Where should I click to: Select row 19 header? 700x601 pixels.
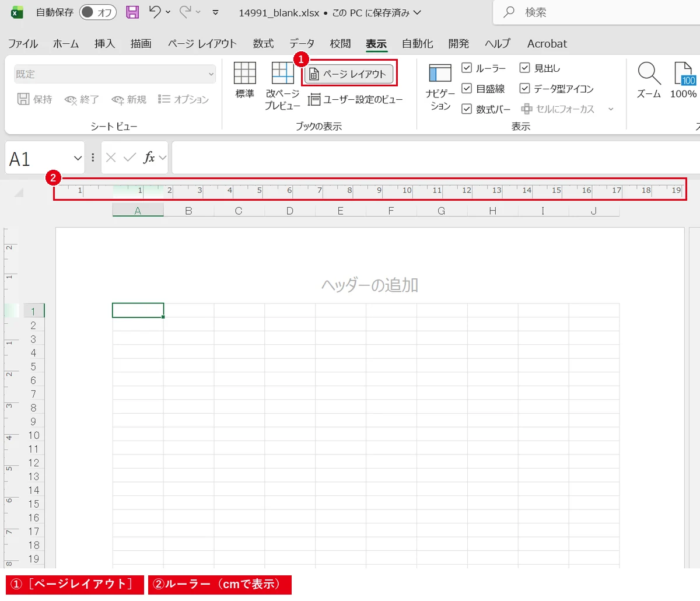click(33, 559)
